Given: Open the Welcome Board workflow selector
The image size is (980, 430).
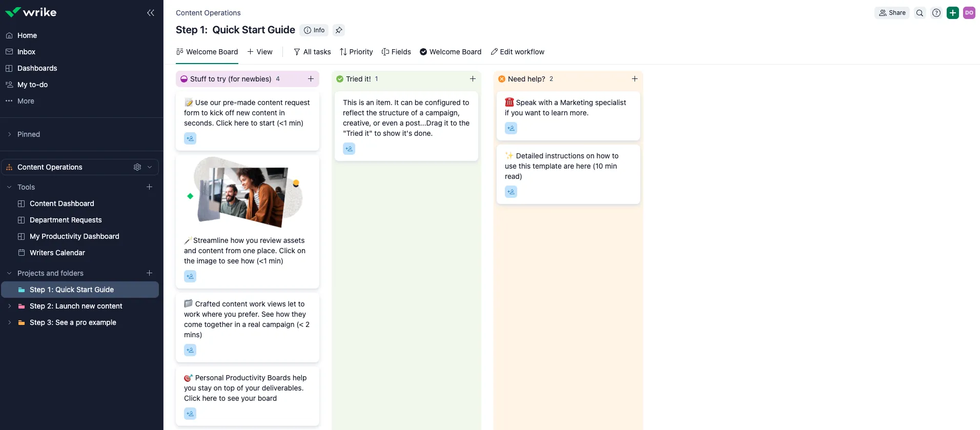Looking at the screenshot, I should click(x=451, y=52).
